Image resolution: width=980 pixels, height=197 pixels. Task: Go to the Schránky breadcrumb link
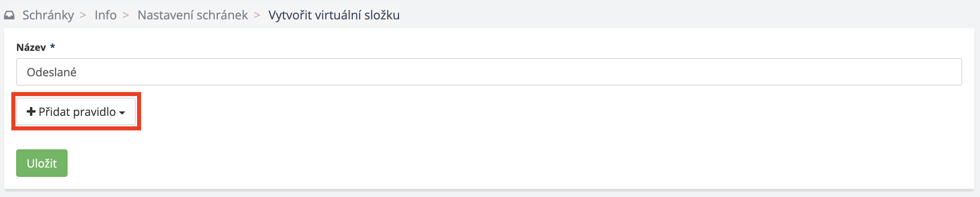coord(48,15)
